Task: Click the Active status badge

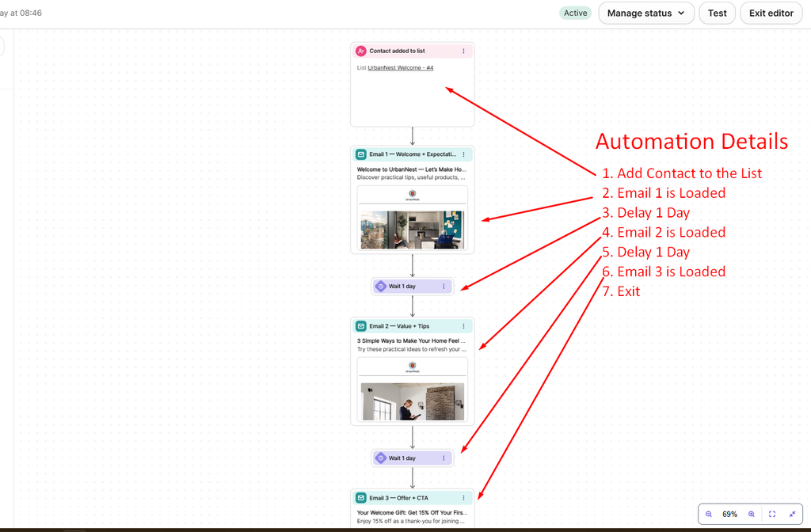Action: point(575,13)
